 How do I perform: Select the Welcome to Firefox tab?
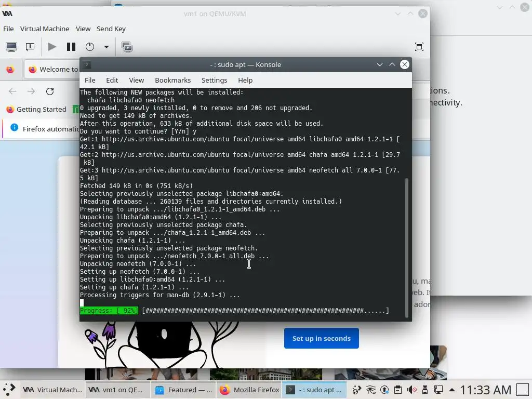click(52, 69)
